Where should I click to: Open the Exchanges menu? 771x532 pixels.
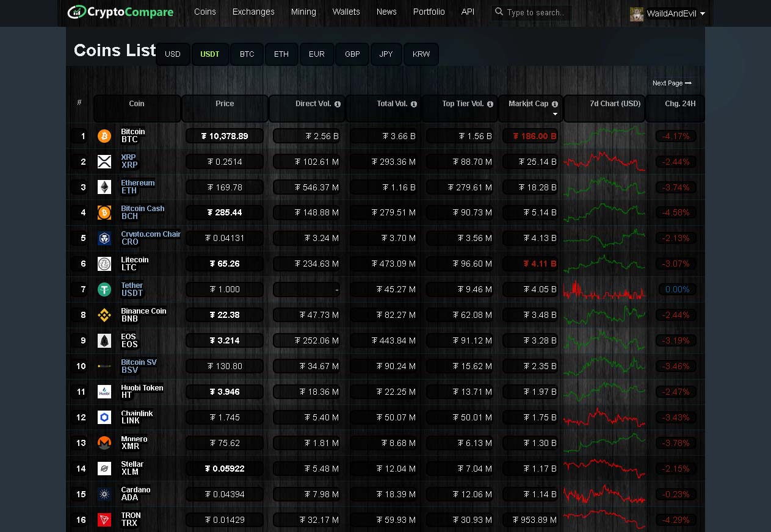tap(253, 12)
